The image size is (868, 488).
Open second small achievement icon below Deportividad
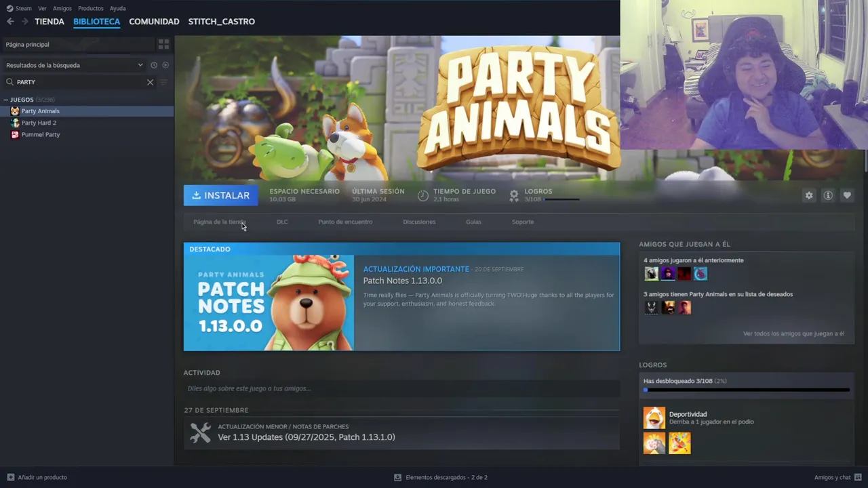point(679,443)
